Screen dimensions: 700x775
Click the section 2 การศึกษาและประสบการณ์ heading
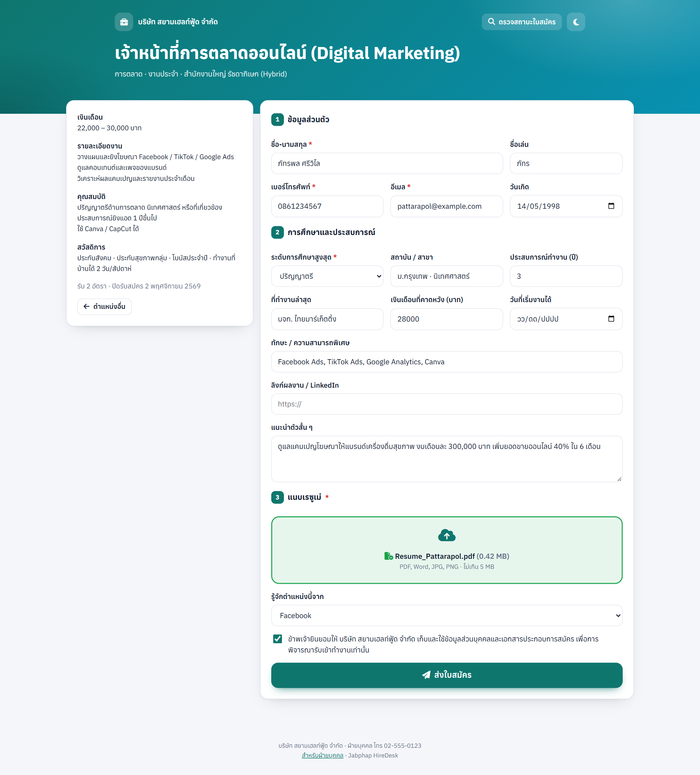point(331,232)
